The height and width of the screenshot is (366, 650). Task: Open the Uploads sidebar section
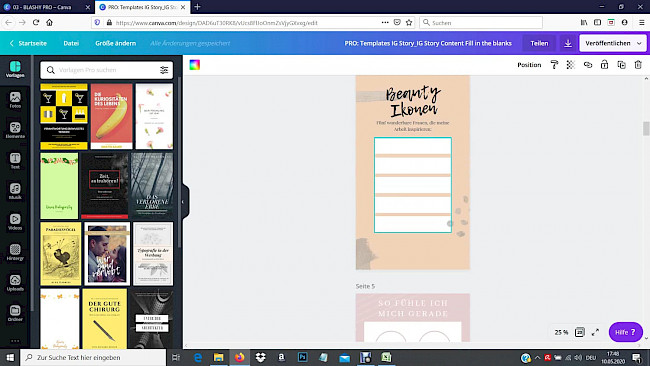pos(15,283)
